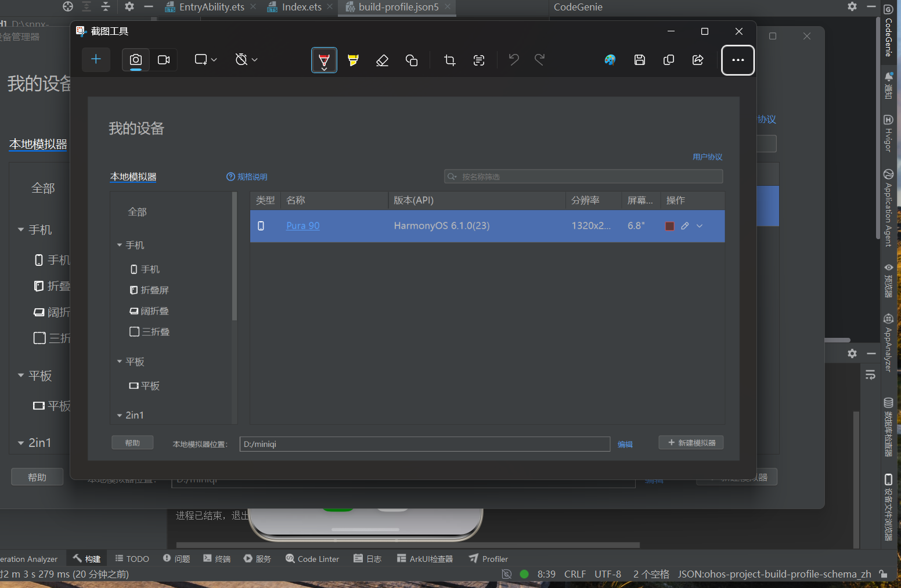Image resolution: width=901 pixels, height=588 pixels.
Task: Open the 服务 services tool window
Action: coord(257,559)
